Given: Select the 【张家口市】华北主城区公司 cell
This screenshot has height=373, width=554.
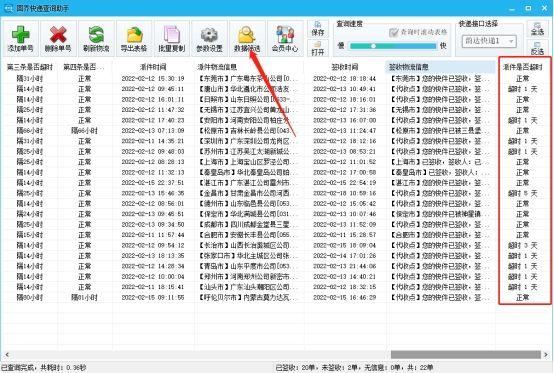Looking at the screenshot, I should pos(249,256).
